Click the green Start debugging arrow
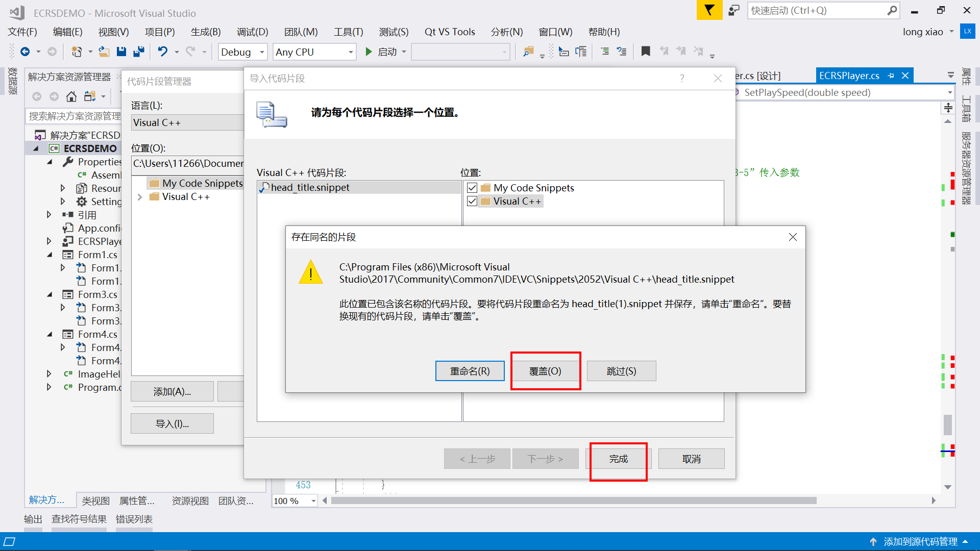980x551 pixels. [x=369, y=52]
